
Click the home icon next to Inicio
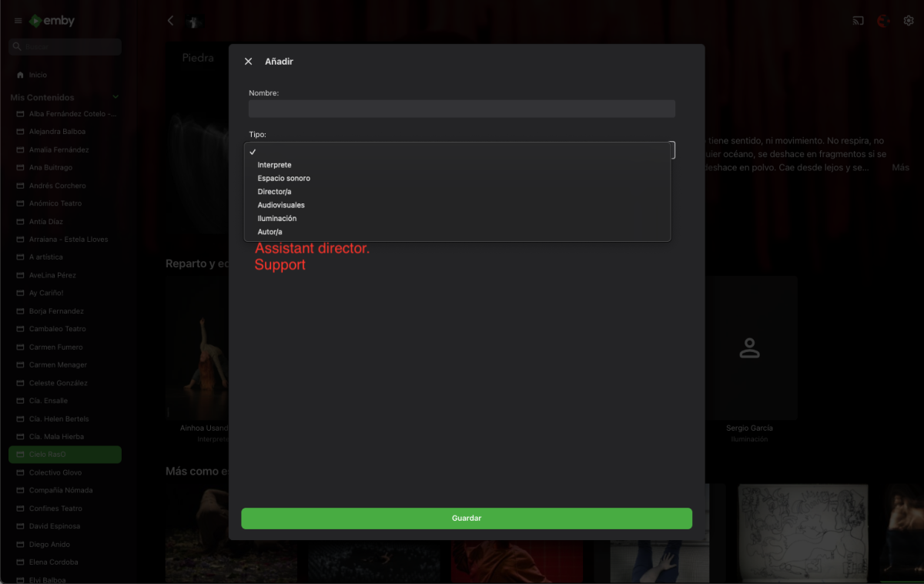(21, 76)
